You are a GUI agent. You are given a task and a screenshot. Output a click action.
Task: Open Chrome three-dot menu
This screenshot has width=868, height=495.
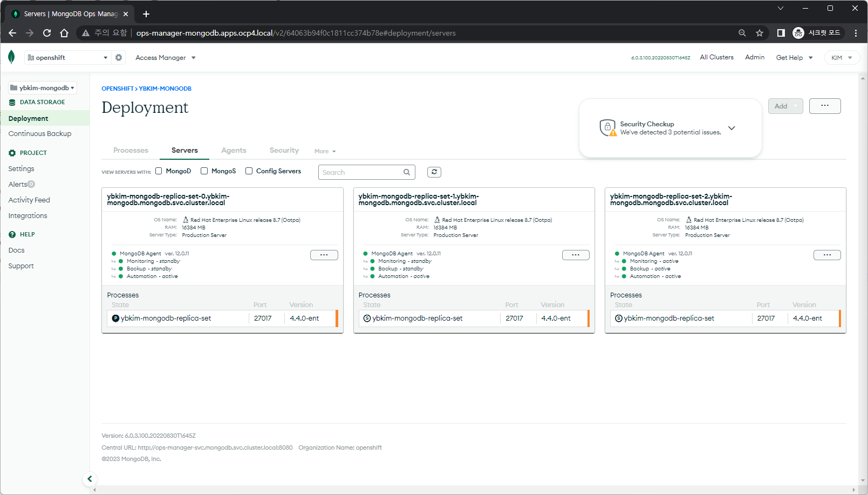856,33
